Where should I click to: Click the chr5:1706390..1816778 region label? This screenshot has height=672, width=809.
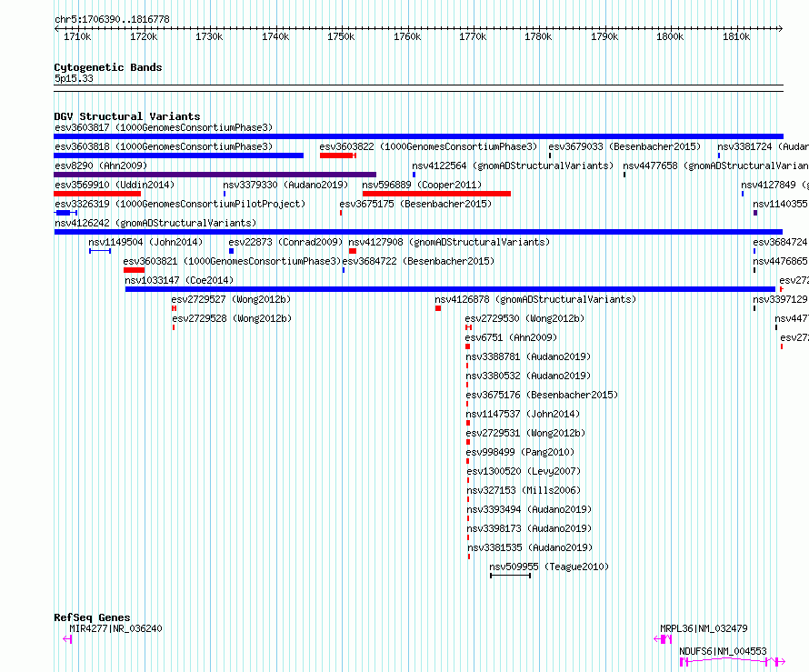112,19
